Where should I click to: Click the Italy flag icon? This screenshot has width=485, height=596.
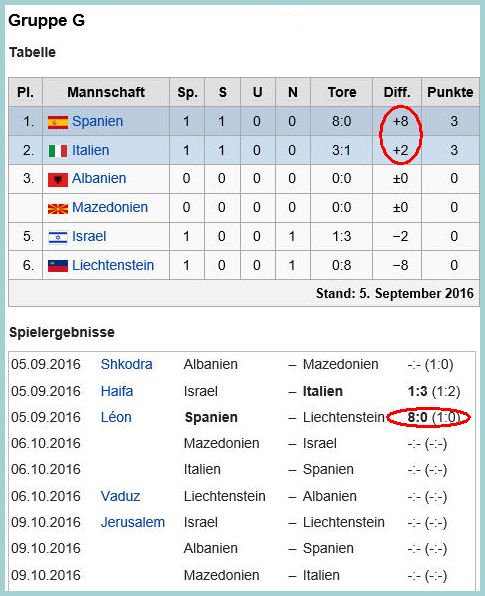58,151
